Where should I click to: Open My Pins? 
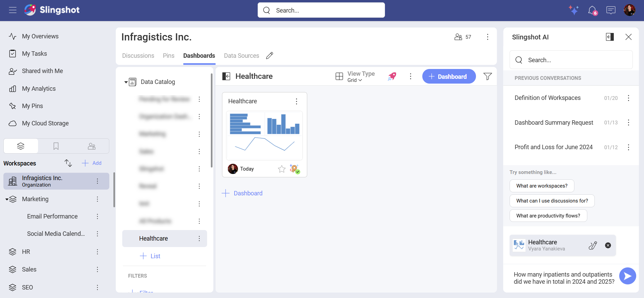pos(32,106)
